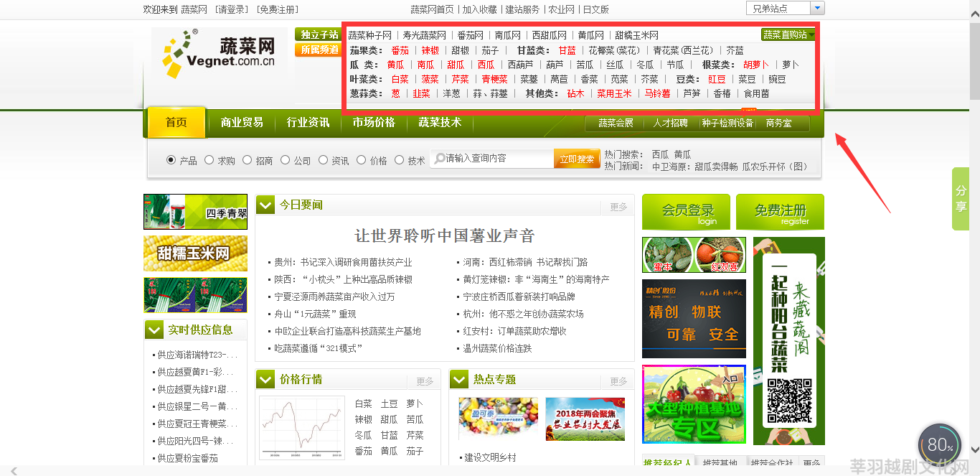
Task: Go to the 首页 navigation tab
Action: [176, 123]
